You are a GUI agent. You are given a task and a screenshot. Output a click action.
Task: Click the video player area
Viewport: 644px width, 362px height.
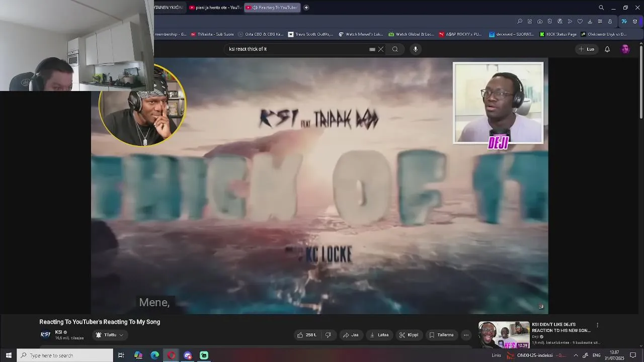pos(319,186)
